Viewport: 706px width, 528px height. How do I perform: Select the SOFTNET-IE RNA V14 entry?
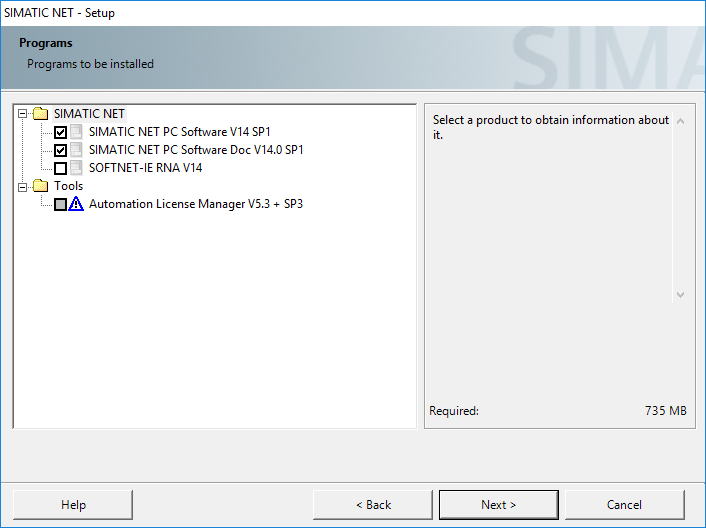[x=145, y=168]
